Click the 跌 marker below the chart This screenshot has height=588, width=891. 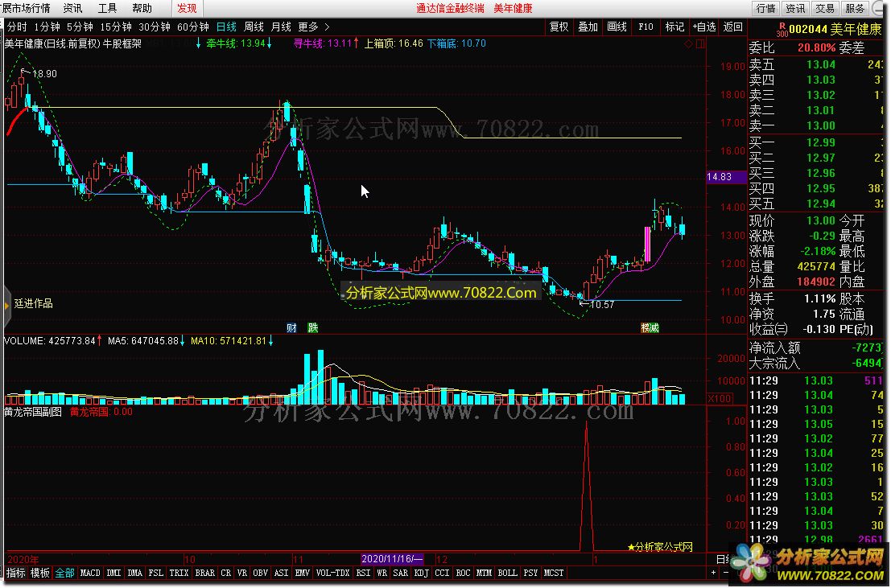[x=313, y=328]
